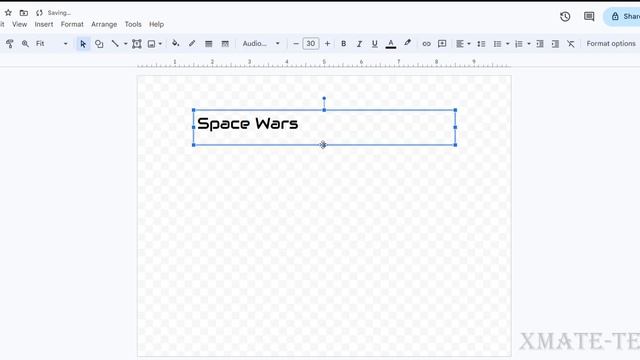Expand the numbered list dropdown arrow
The image size is (640, 360).
[529, 44]
